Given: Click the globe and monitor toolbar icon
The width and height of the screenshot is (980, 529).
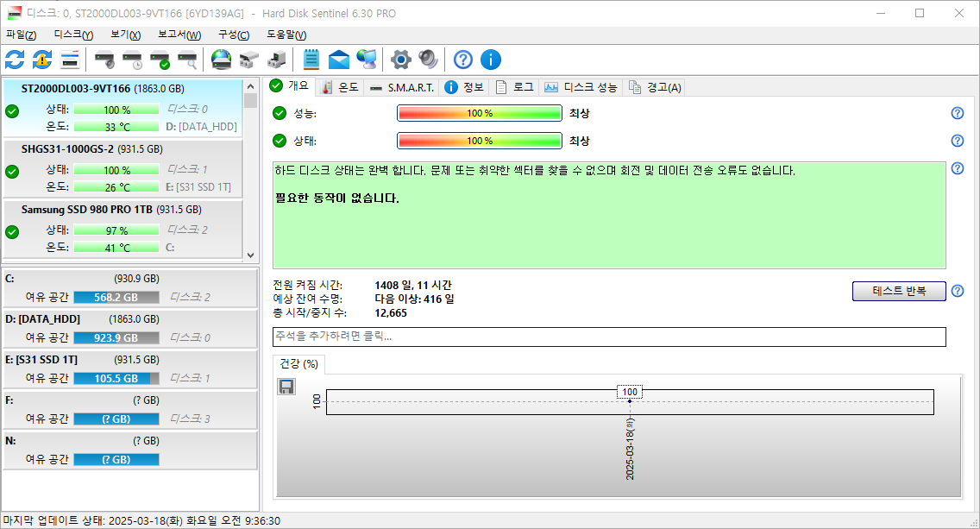Looking at the screenshot, I should click(367, 60).
